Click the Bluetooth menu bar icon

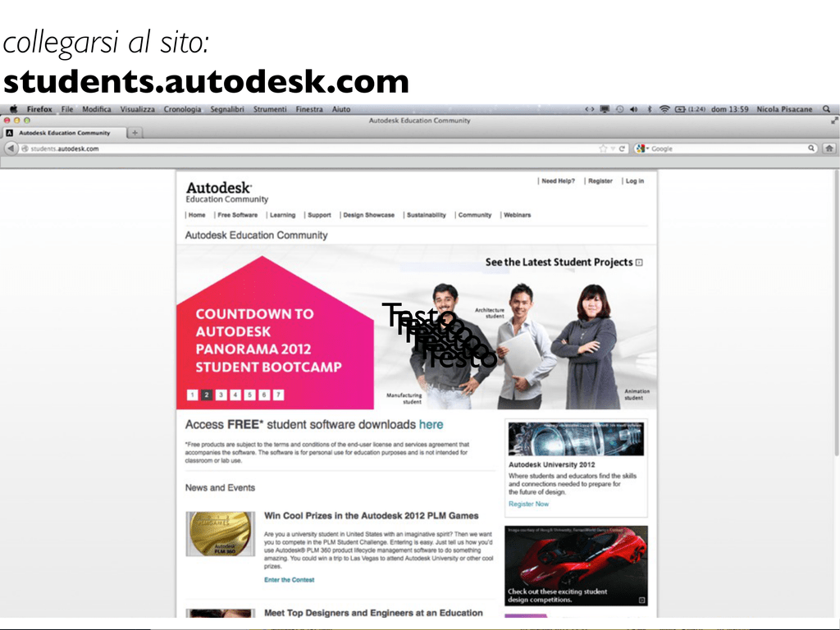[650, 109]
